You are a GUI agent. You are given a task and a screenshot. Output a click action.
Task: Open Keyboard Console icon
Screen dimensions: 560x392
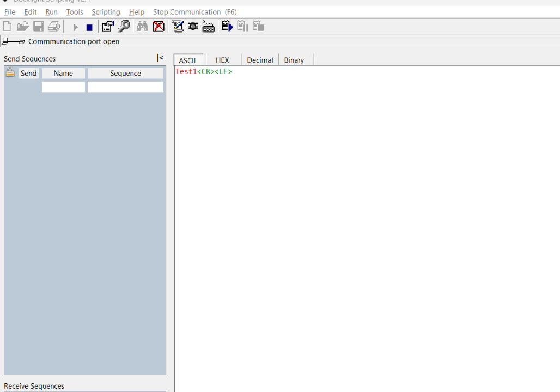(x=208, y=27)
